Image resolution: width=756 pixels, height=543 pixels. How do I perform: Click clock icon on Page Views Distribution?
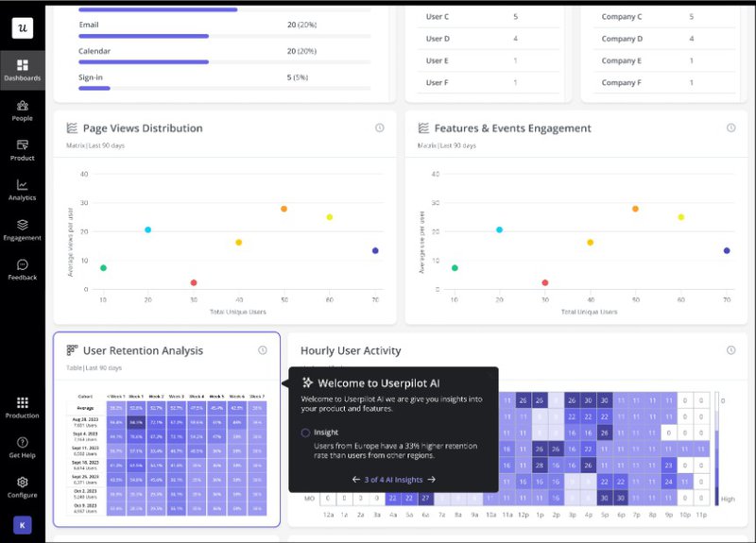[x=379, y=128]
